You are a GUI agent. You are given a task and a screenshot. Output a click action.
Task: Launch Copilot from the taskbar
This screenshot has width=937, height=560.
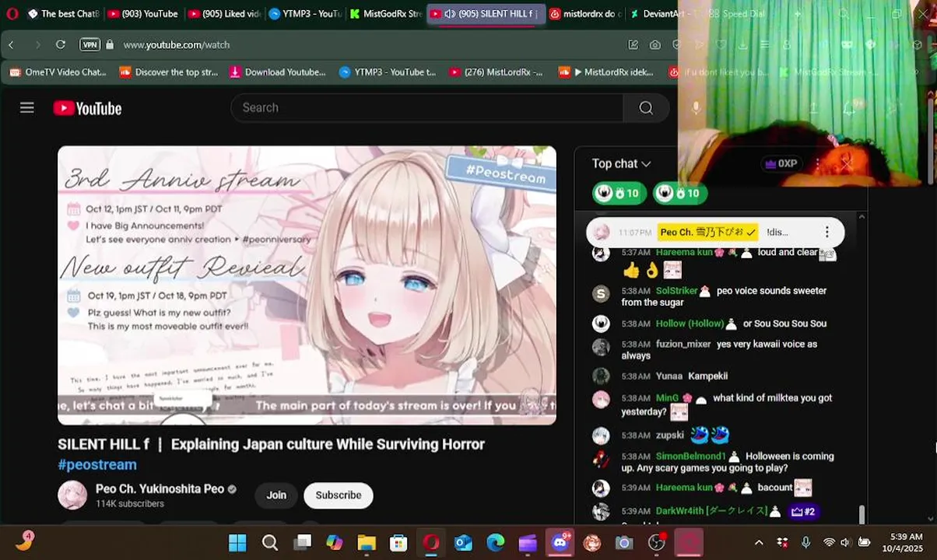(335, 542)
